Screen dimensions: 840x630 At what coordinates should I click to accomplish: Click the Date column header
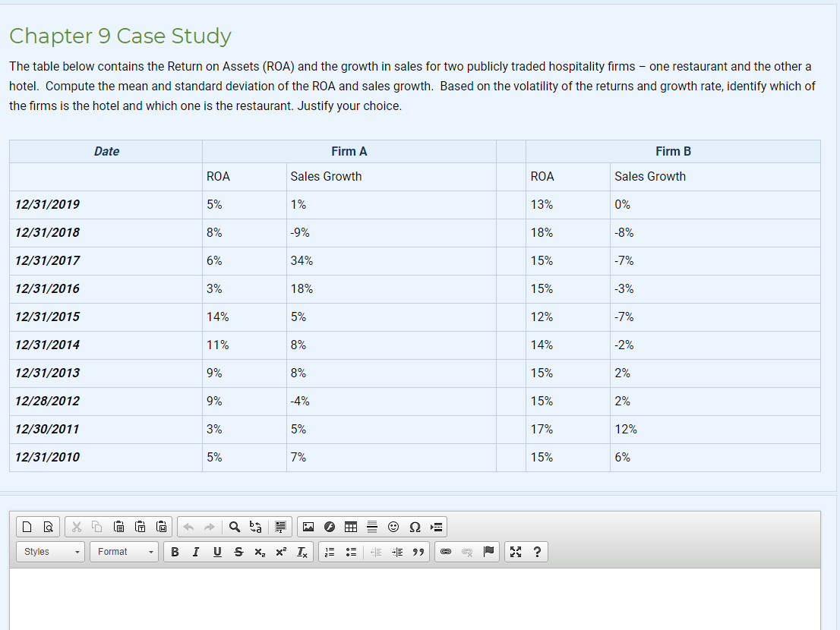[106, 152]
